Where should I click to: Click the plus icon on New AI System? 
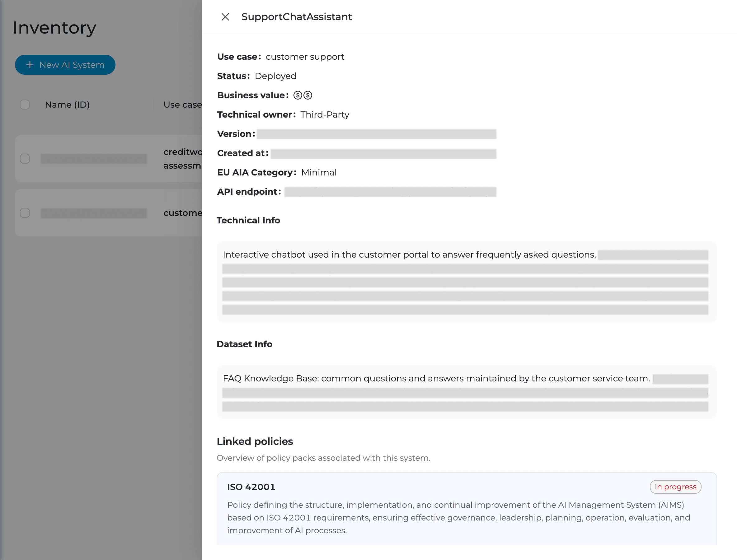click(30, 65)
